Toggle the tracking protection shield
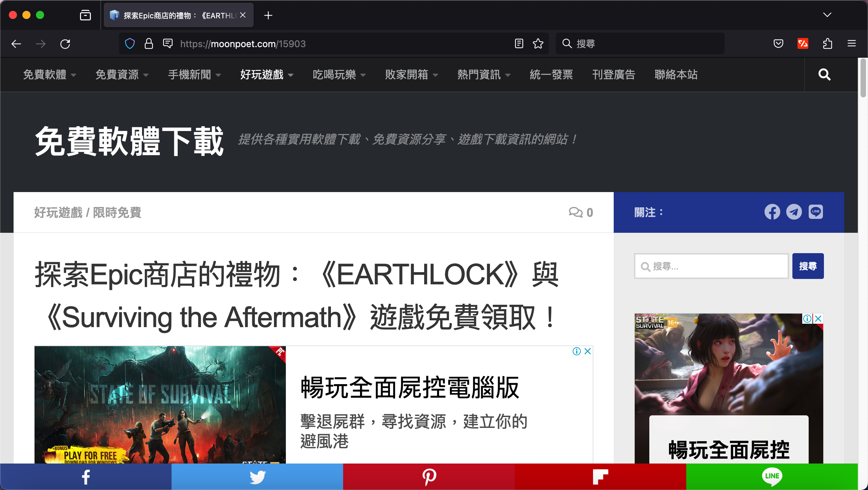868x490 pixels. [x=130, y=43]
